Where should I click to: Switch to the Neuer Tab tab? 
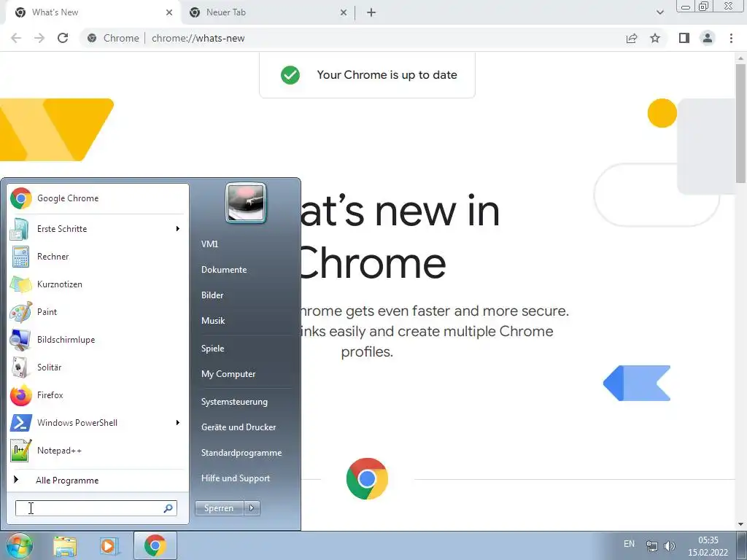[x=268, y=12]
